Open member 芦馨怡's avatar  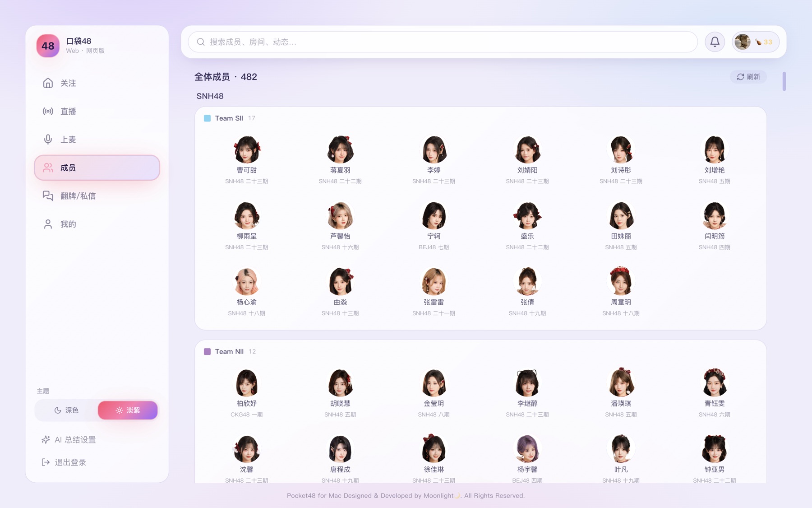coord(340,215)
